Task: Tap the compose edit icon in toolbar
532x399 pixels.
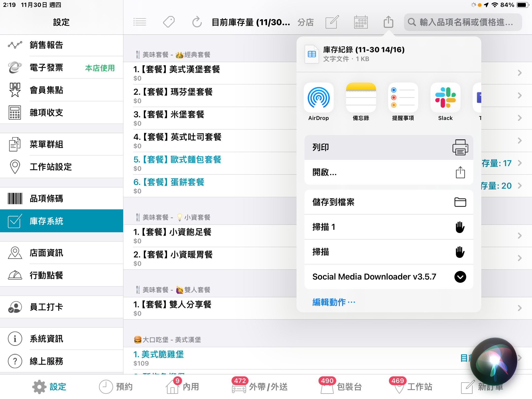Action: click(x=332, y=22)
